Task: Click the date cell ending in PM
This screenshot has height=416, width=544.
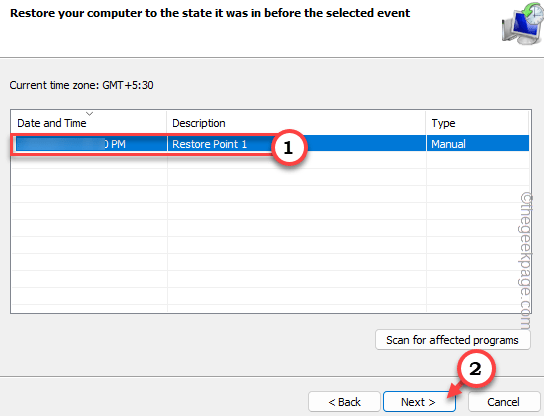Action: pos(90,144)
